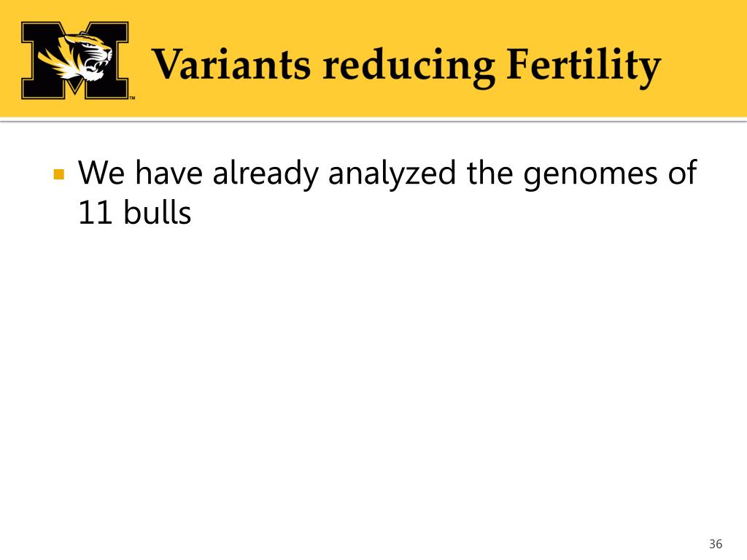
Task: Select the tiger head inside the M
Action: pyautogui.click(x=76, y=56)
